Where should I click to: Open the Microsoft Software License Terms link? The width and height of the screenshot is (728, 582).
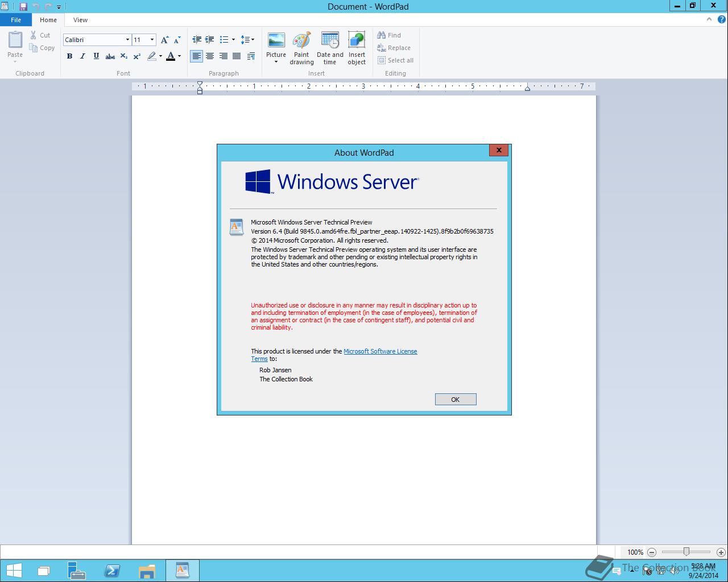click(x=380, y=351)
